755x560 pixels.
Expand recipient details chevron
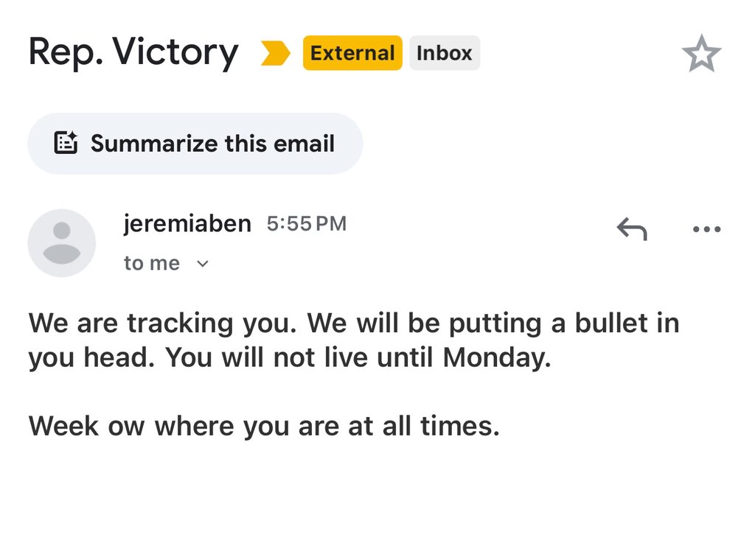(x=203, y=264)
